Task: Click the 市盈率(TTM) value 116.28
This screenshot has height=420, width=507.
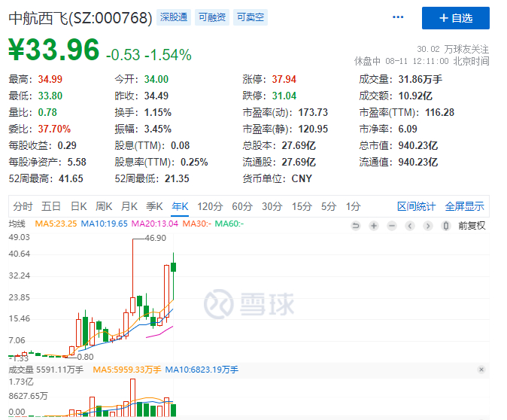Action: pyautogui.click(x=439, y=113)
